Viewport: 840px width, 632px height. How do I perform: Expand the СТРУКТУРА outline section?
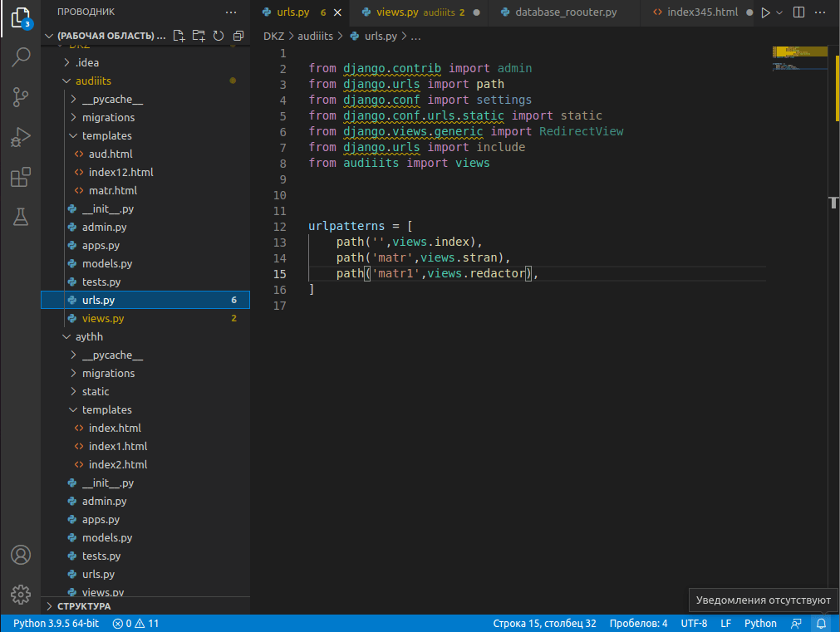[83, 606]
